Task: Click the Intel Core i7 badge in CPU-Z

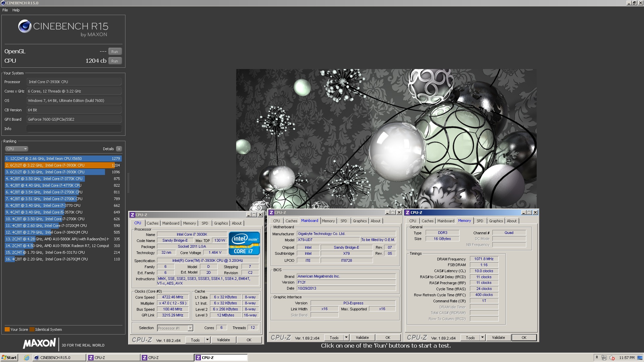Action: (x=244, y=243)
